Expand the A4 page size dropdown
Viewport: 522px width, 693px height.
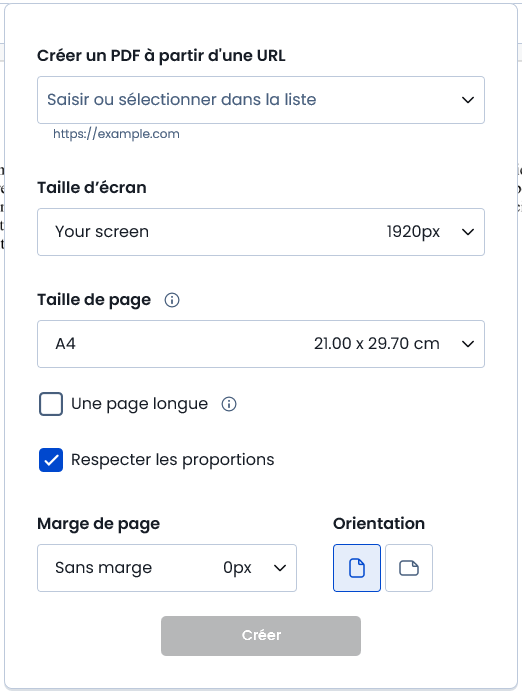pyautogui.click(x=261, y=344)
